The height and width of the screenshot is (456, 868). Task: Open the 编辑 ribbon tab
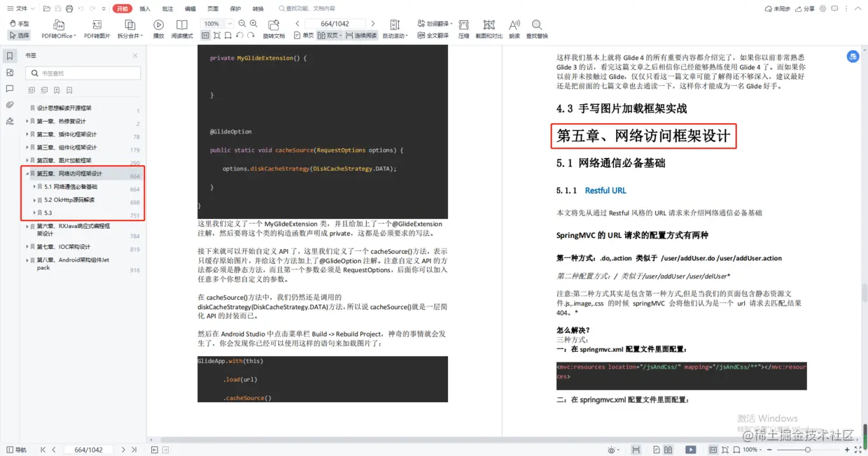[x=190, y=8]
